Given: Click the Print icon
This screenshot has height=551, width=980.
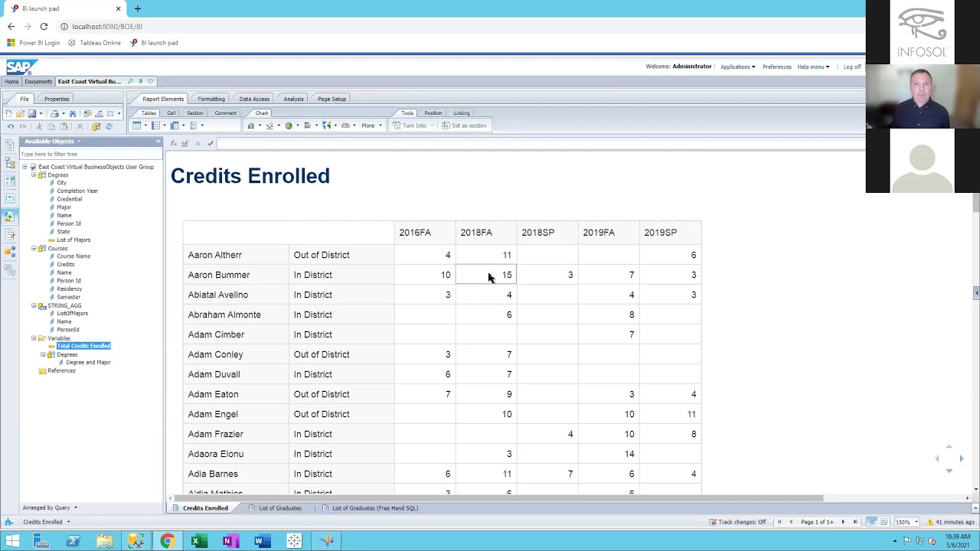Looking at the screenshot, I should (x=54, y=113).
